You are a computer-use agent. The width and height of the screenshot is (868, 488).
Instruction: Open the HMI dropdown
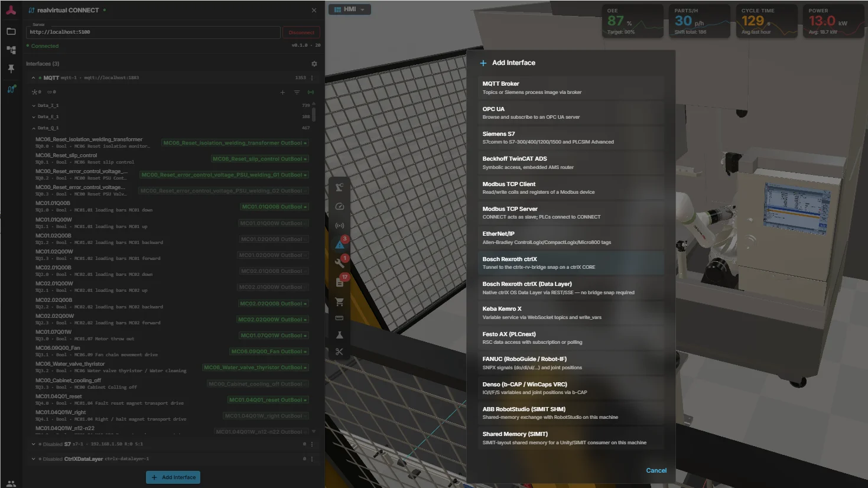[350, 9]
